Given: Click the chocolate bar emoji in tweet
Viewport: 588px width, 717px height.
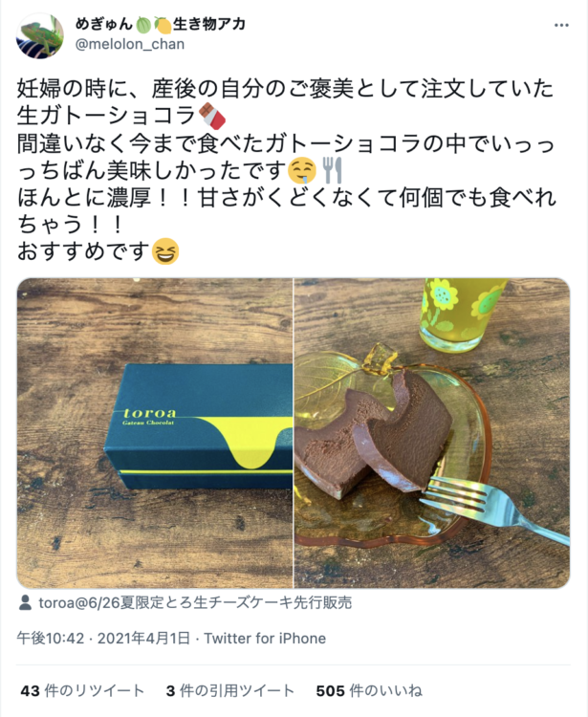Looking at the screenshot, I should 212,116.
